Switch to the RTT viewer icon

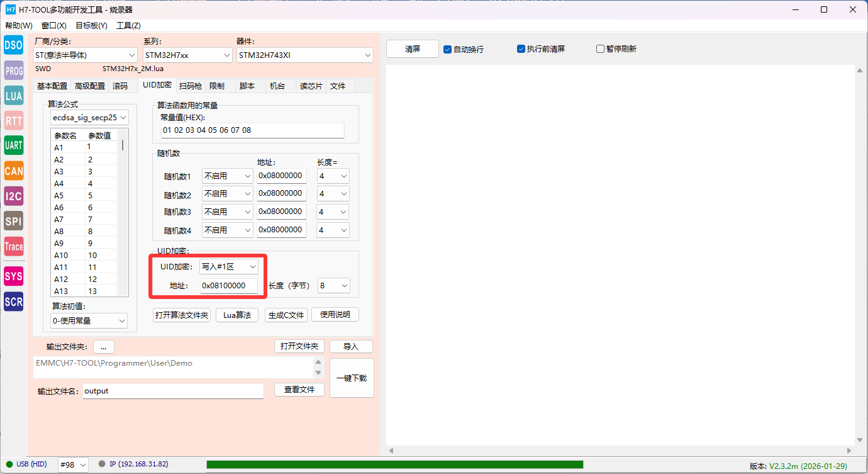(x=13, y=121)
